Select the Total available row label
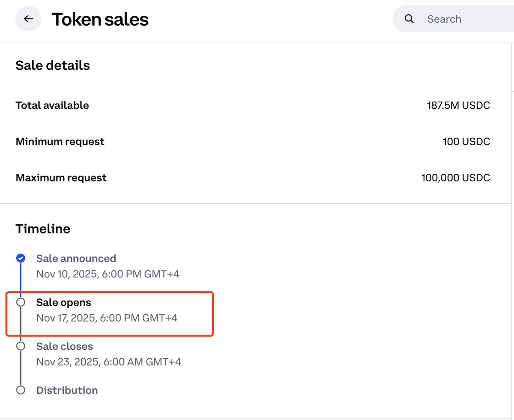This screenshot has width=514, height=420. coord(52,105)
